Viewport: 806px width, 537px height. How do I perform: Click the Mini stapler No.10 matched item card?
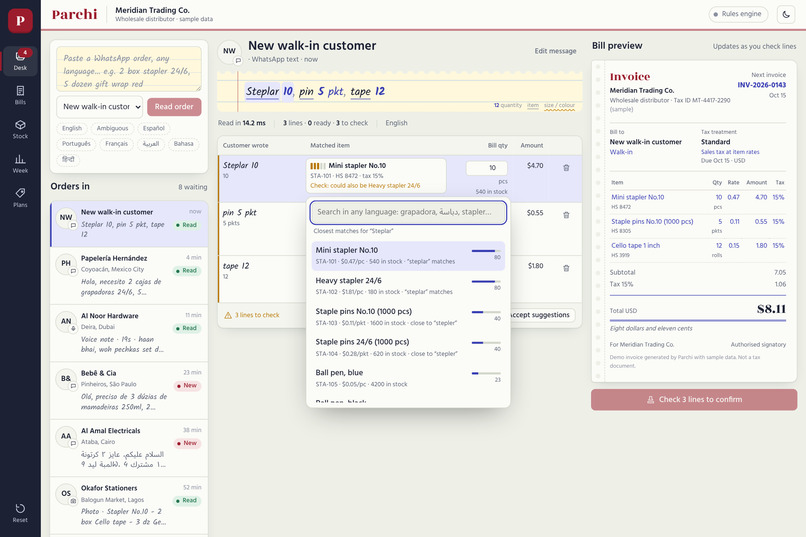(x=376, y=175)
